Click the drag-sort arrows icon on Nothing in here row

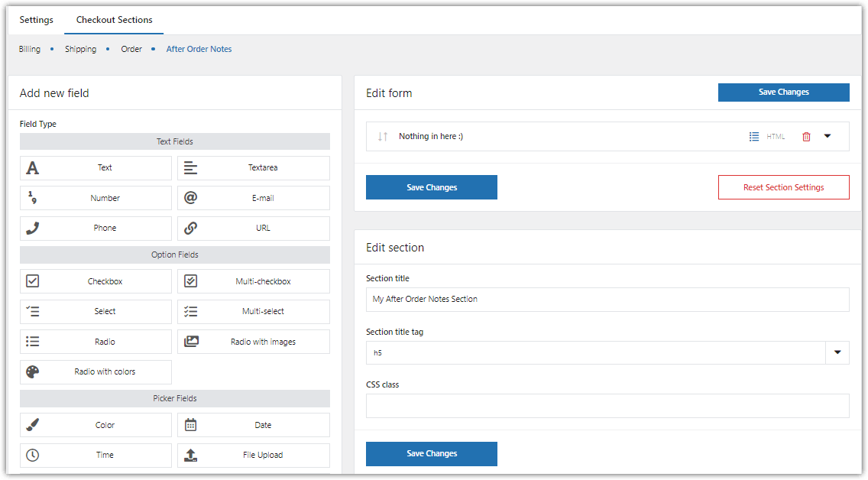(383, 136)
